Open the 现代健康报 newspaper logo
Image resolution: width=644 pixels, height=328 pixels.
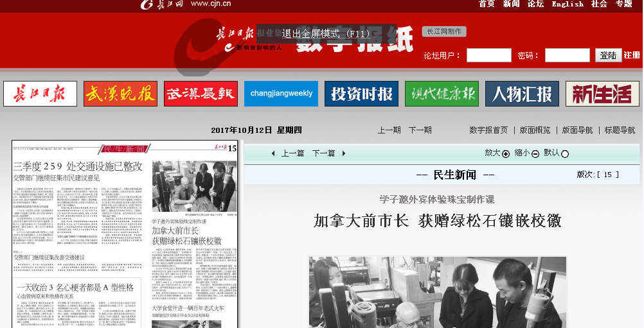tap(442, 94)
